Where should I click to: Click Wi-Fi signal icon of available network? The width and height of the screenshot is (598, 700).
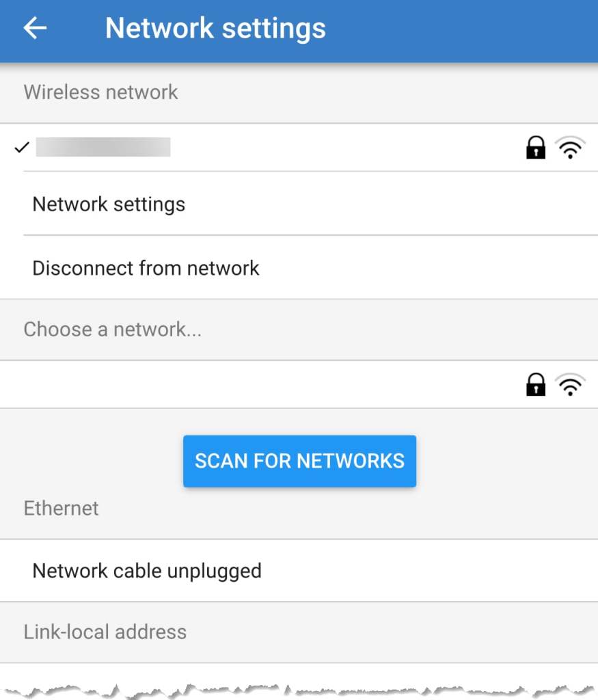point(570,385)
